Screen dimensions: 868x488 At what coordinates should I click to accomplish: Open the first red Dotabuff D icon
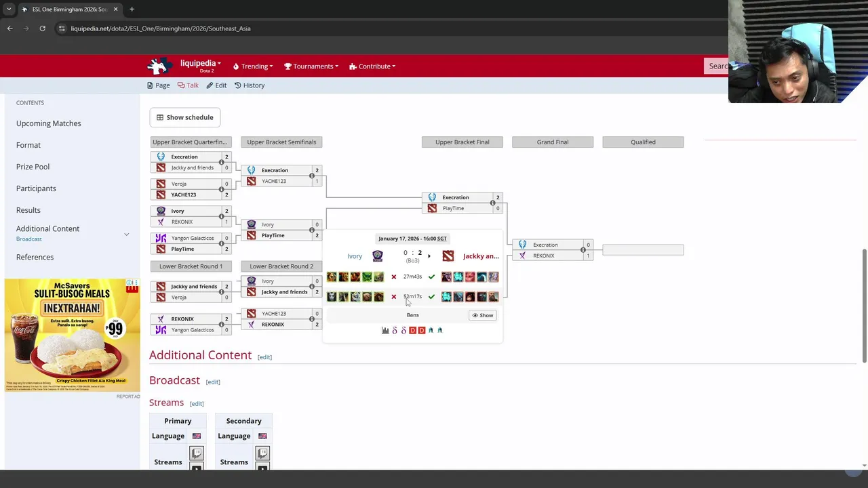(x=412, y=330)
